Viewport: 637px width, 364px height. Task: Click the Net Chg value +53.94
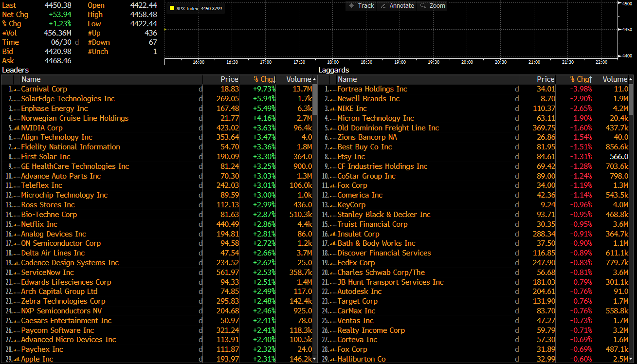[60, 15]
